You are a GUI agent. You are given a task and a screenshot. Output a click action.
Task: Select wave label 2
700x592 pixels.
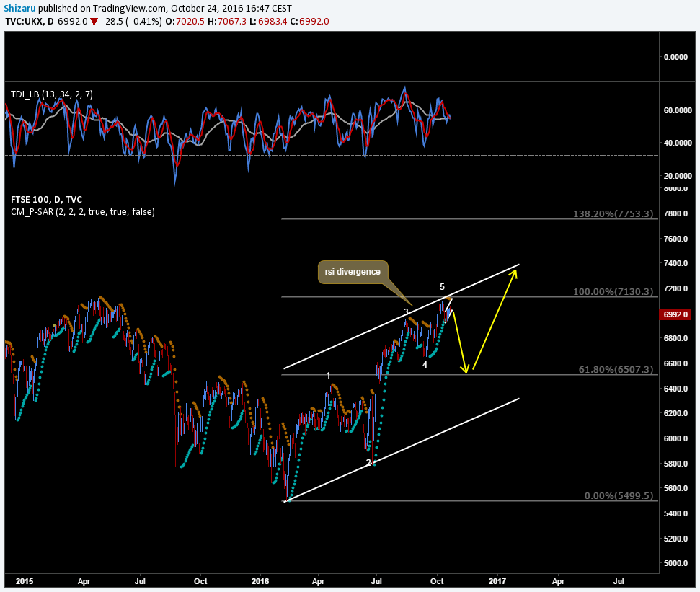click(369, 462)
